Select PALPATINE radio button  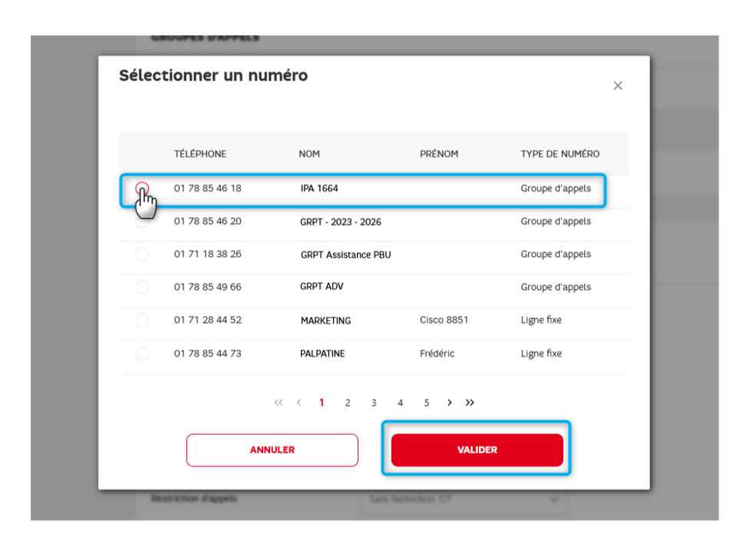pyautogui.click(x=142, y=354)
